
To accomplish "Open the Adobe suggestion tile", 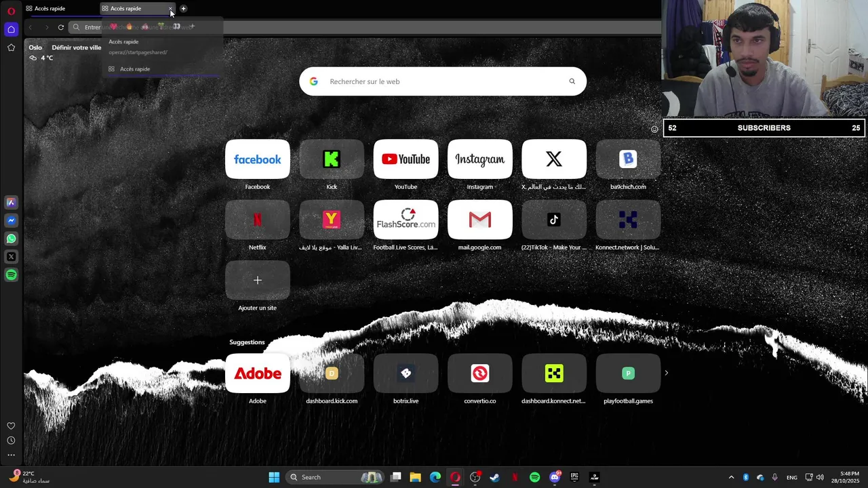I will pyautogui.click(x=258, y=373).
